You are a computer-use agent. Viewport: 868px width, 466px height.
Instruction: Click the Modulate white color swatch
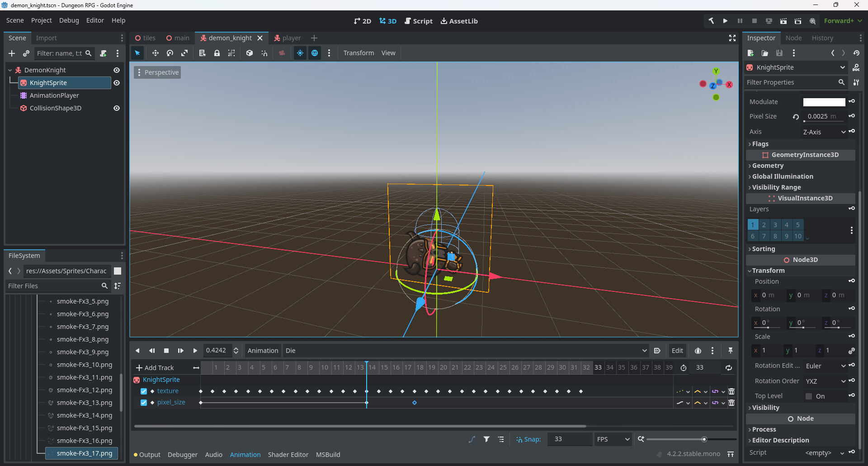click(824, 102)
